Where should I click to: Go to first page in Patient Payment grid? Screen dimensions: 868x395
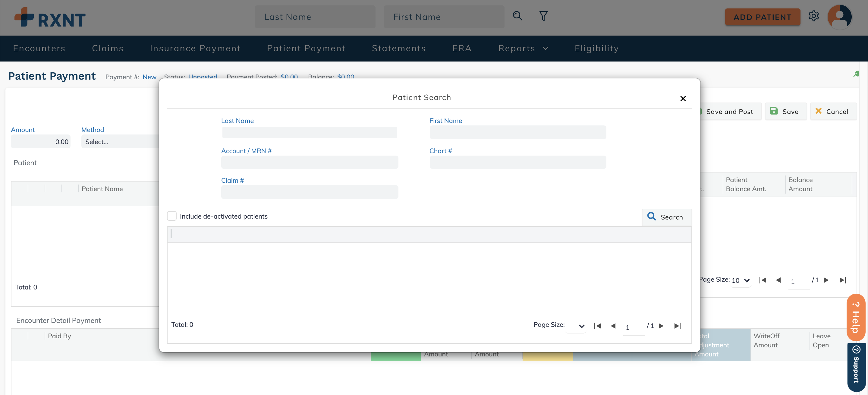[x=763, y=280]
